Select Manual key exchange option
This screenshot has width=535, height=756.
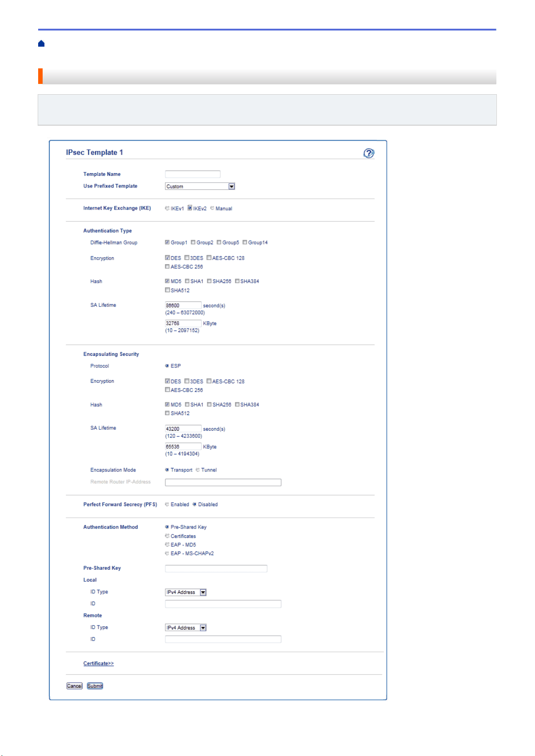212,208
